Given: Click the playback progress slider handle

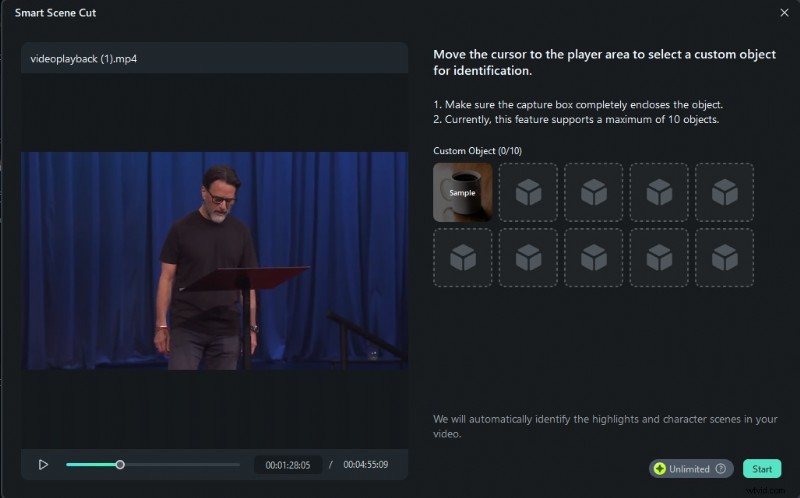Looking at the screenshot, I should click(120, 464).
